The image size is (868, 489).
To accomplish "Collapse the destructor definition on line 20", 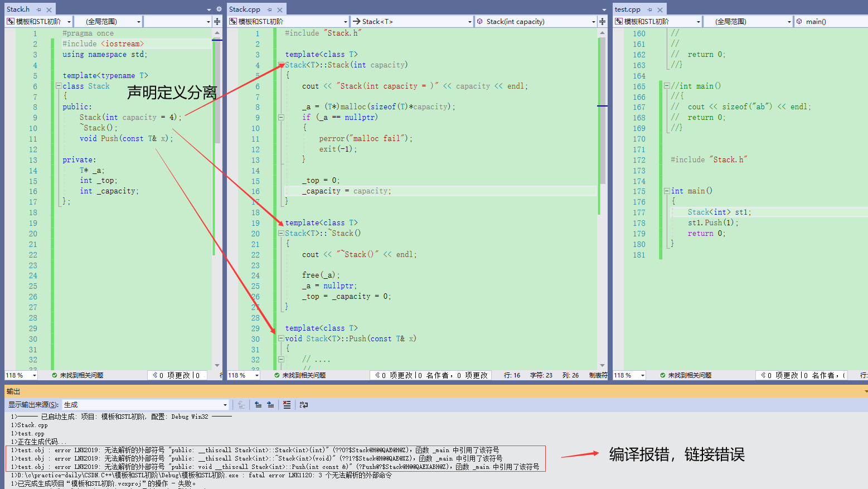I will pos(281,233).
